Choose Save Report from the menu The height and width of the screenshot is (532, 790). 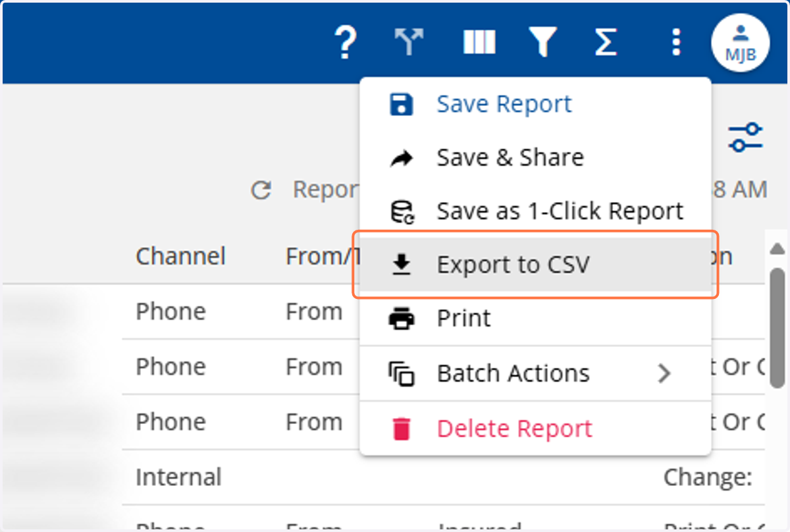tap(535, 105)
